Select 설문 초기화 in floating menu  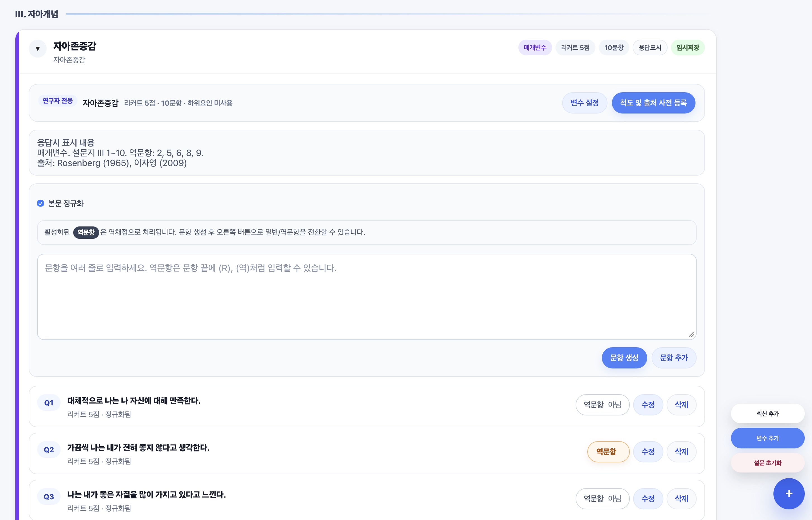click(x=768, y=463)
